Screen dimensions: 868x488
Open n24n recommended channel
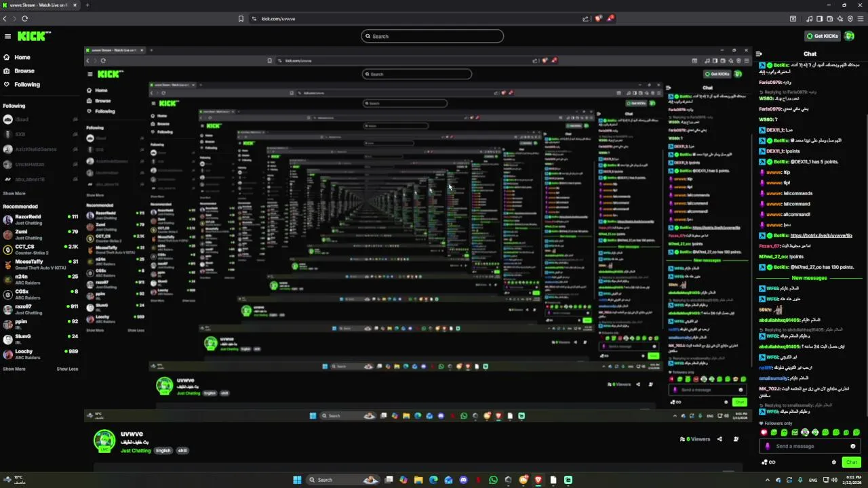click(41, 279)
